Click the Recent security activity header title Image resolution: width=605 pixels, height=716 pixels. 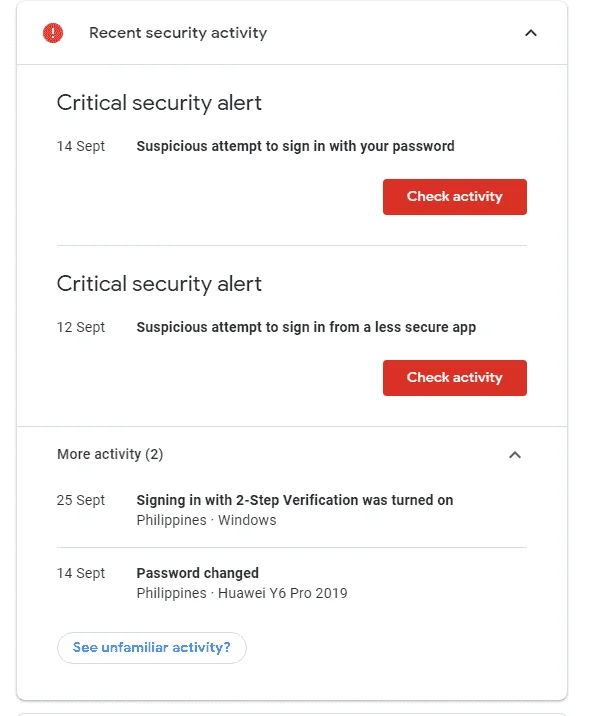point(178,33)
